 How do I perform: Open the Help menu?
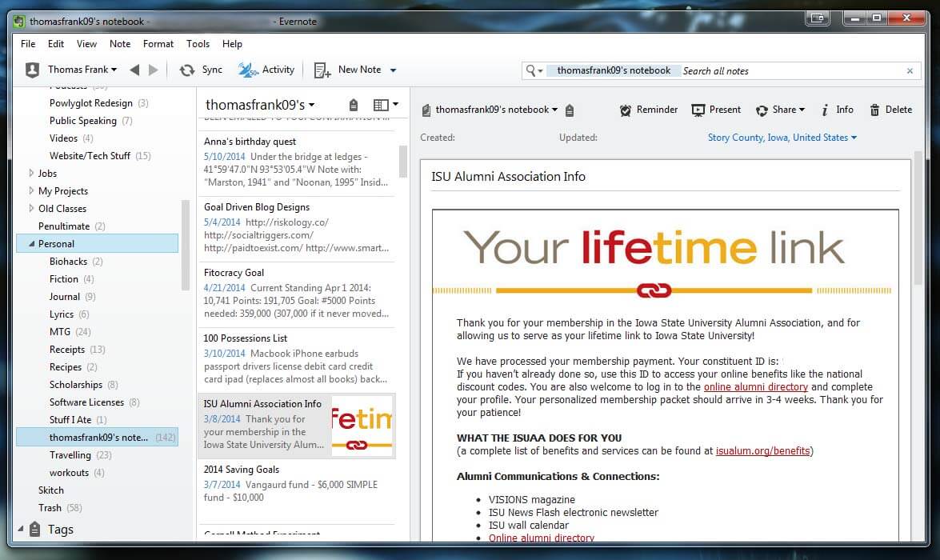pyautogui.click(x=232, y=44)
